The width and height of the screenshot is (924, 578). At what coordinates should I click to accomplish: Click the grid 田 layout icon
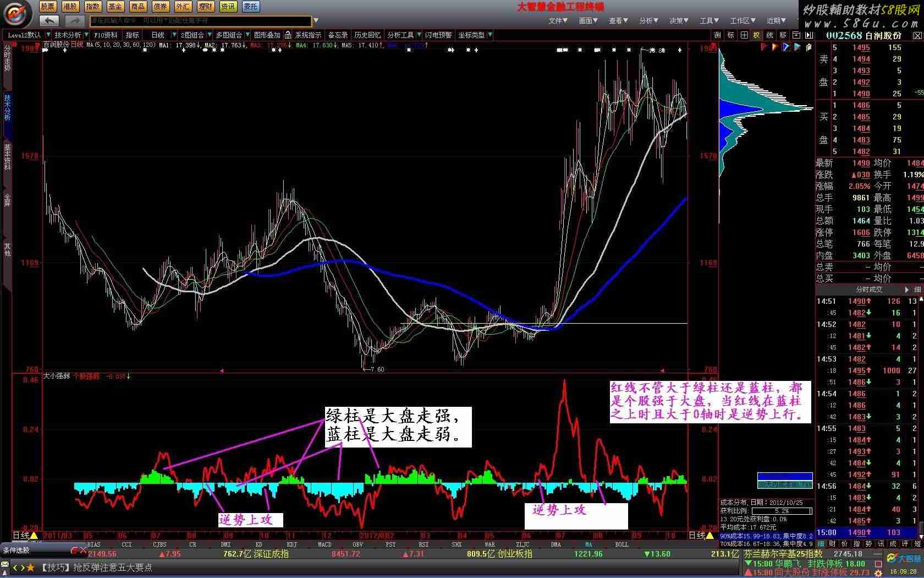tap(744, 35)
